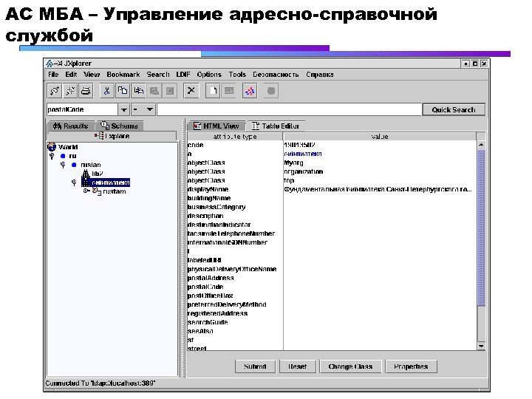Click the table scrollbar up arrow
The image size is (532, 399).
(481, 145)
